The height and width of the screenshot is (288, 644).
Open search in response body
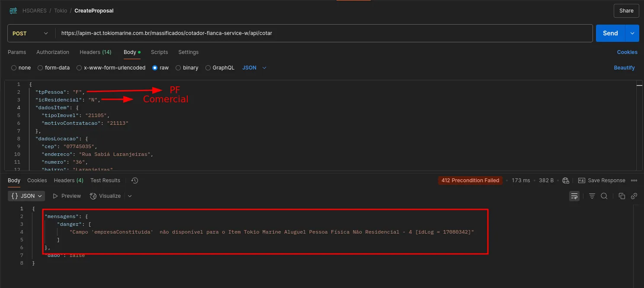coord(604,196)
